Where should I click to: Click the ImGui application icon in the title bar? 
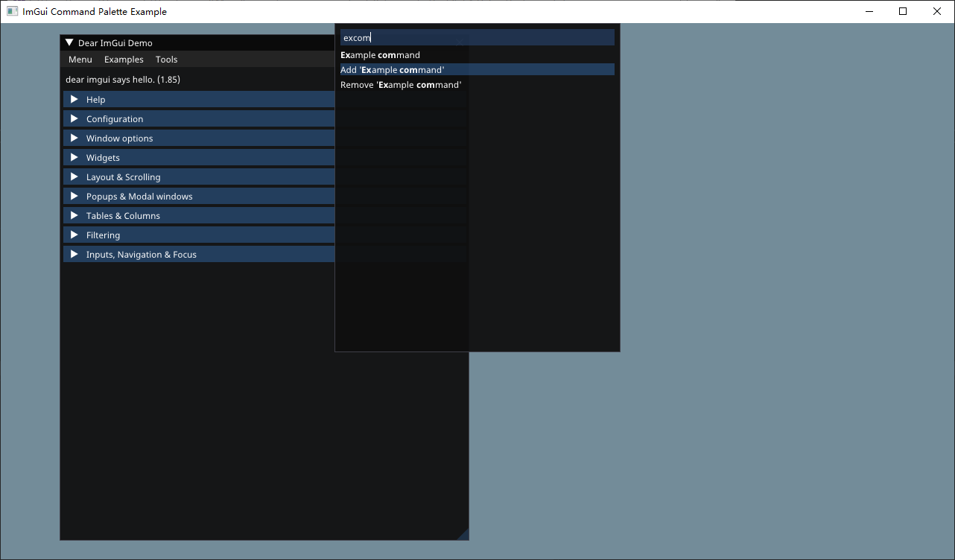tap(12, 11)
